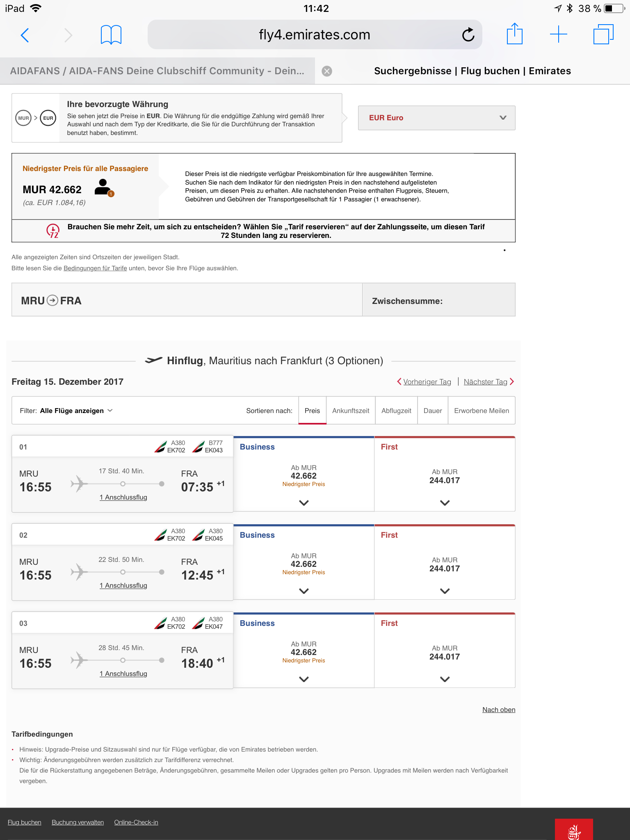Sort flights by Dauer

pos(433,411)
